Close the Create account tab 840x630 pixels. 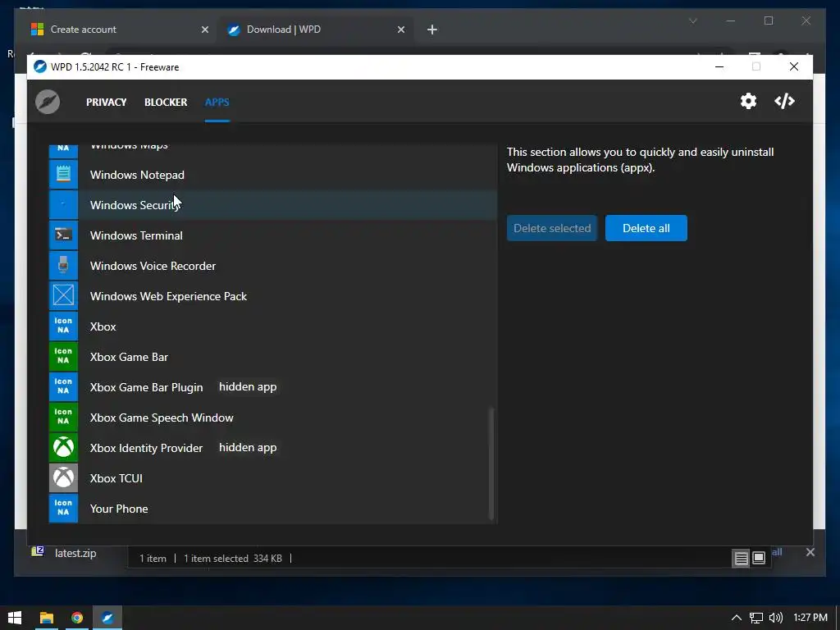coord(204,30)
